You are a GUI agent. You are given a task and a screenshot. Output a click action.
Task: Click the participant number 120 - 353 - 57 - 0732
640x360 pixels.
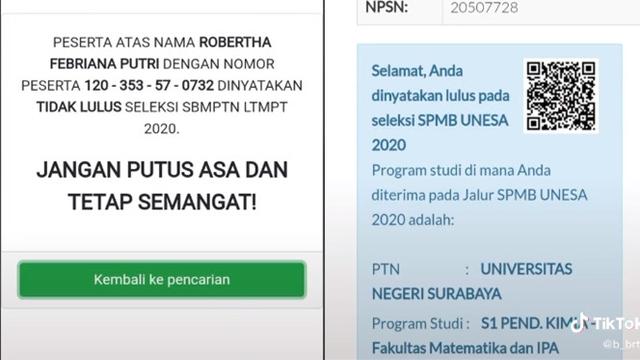[x=149, y=85]
